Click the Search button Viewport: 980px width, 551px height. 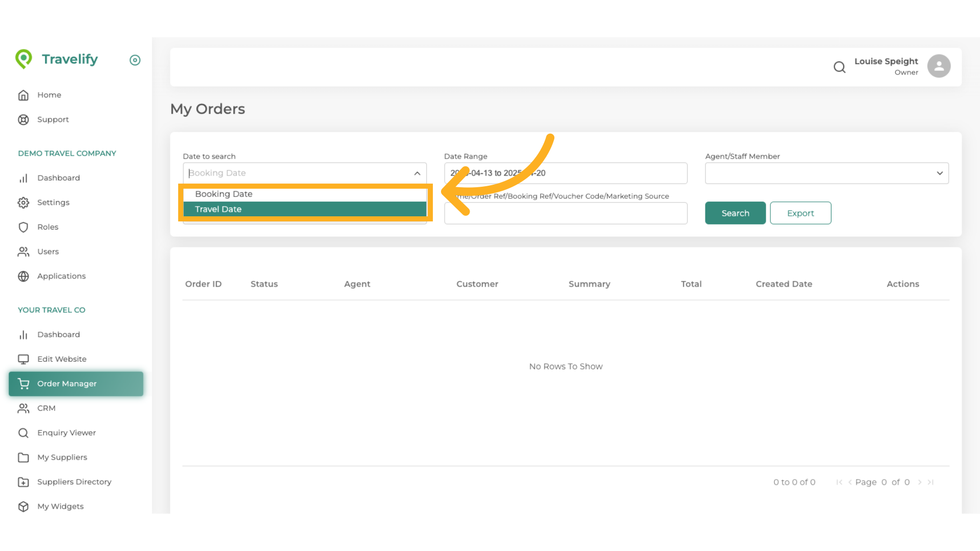735,213
